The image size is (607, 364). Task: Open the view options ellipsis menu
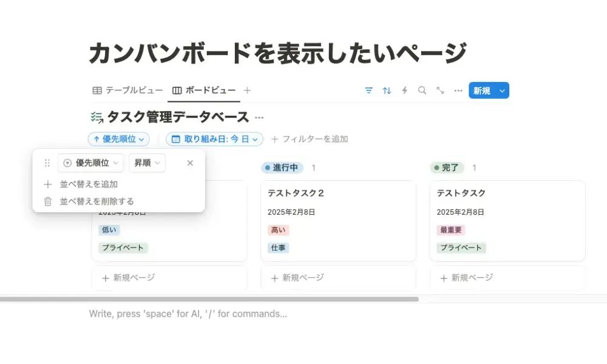pos(458,90)
